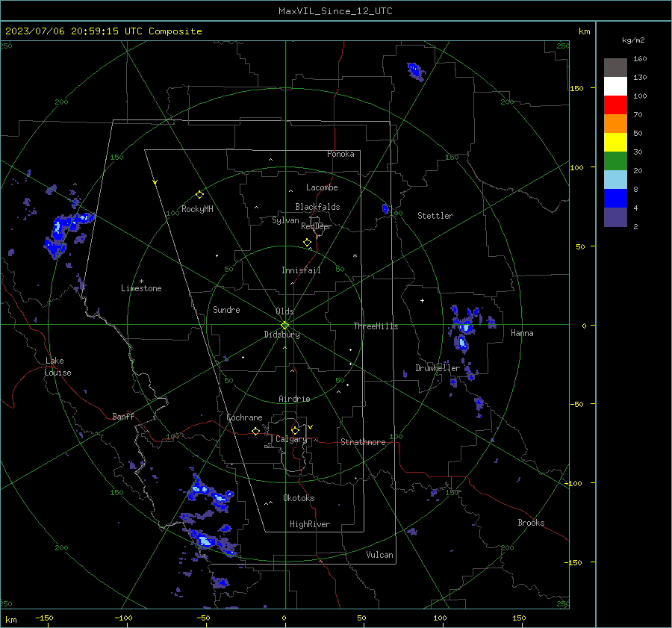Viewport: 672px width, 628px height.
Task: Click the Banff town label
Action: click(x=123, y=417)
